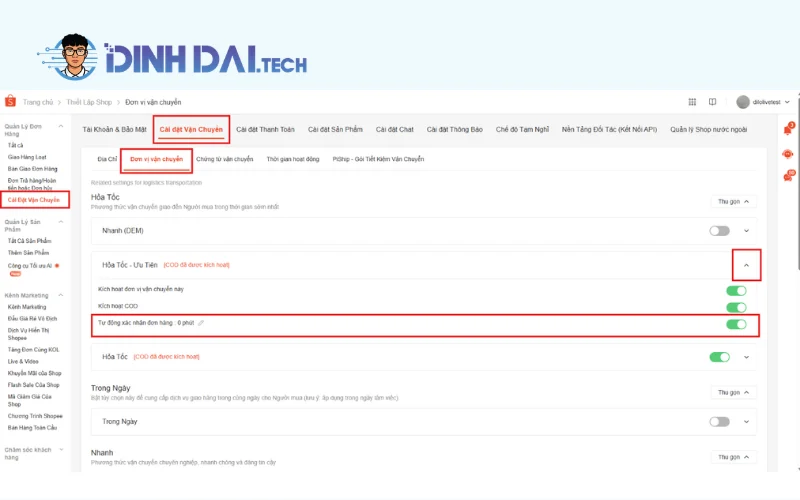The height and width of the screenshot is (500, 800).
Task: Open Thêm Sản Phẩm sidebar link
Action: click(x=29, y=253)
